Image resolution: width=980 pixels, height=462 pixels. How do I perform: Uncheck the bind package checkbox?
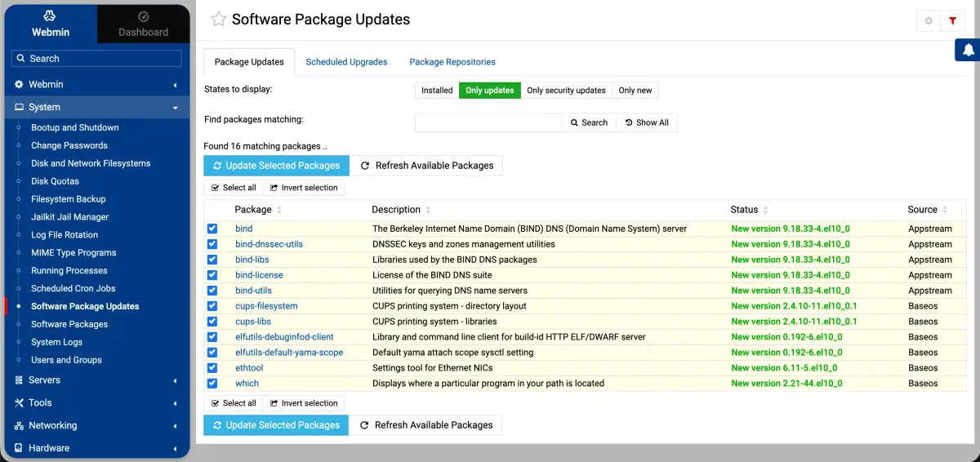click(212, 229)
